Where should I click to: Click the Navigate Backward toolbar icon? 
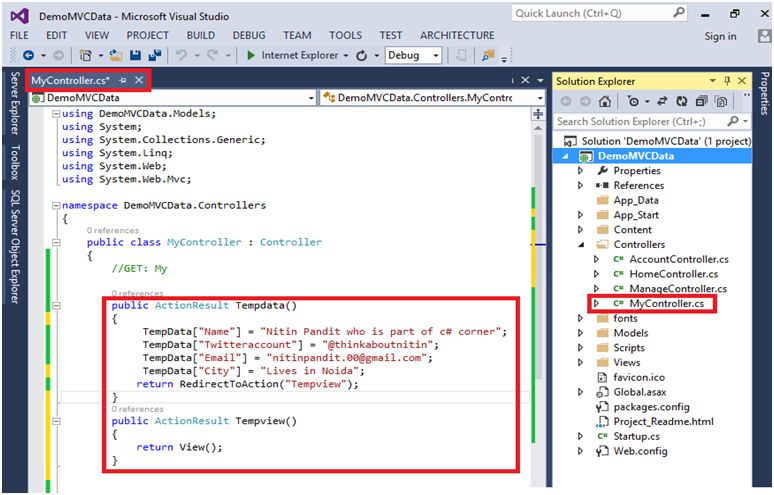coord(29,55)
